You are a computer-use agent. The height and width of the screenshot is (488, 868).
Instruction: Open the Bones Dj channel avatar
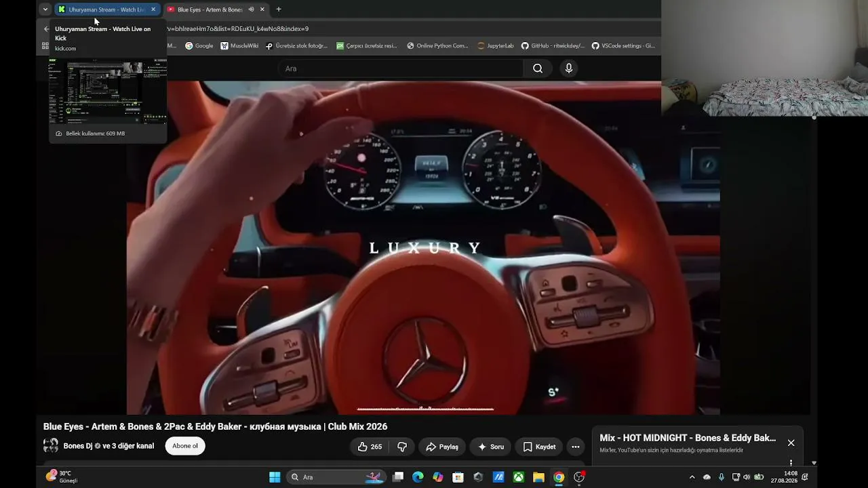(x=51, y=445)
